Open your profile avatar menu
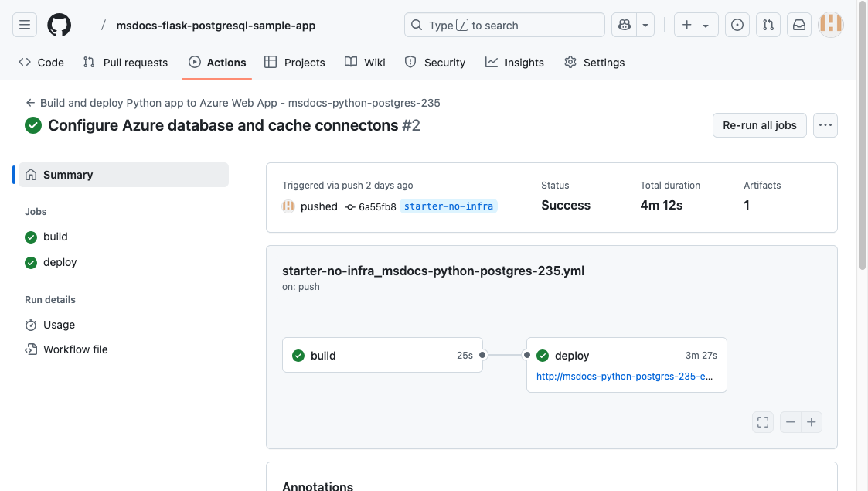The width and height of the screenshot is (868, 491). click(x=830, y=24)
